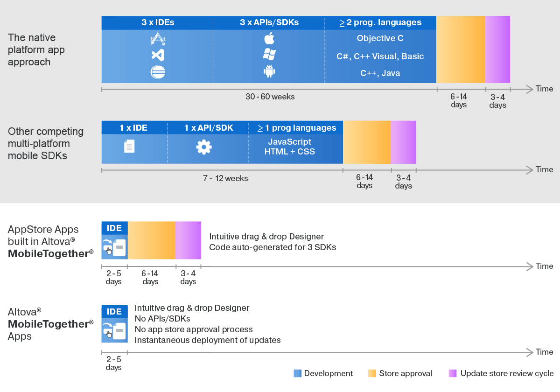Screen dimensions: 560x392
Task: Click 'The native platform app approach' label
Action: (36, 49)
